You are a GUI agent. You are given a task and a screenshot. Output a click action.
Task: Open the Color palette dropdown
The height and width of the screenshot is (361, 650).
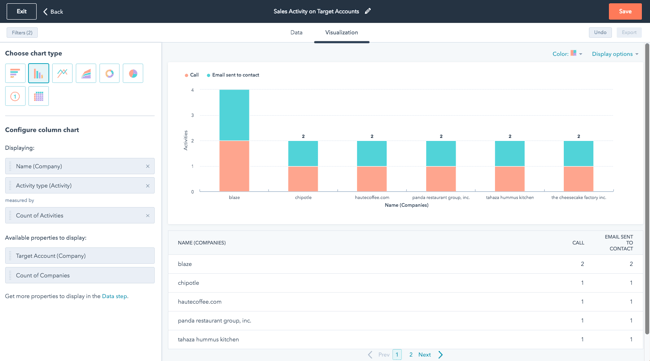pos(567,54)
